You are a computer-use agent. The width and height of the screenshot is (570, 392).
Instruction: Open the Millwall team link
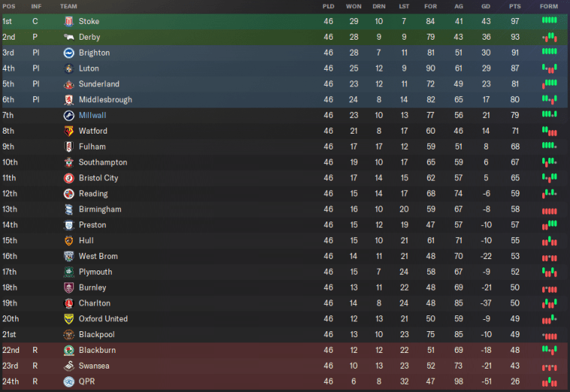(92, 116)
